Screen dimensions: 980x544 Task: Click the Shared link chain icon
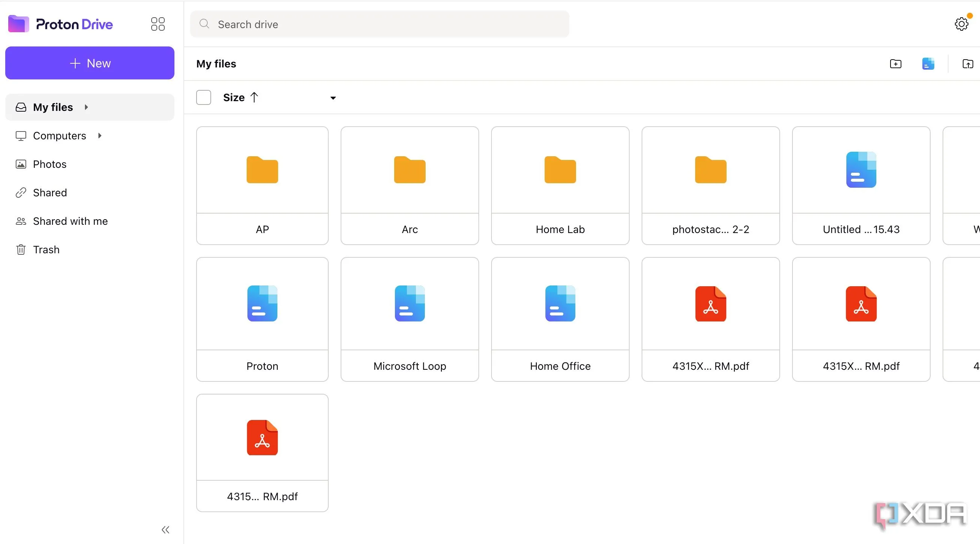coord(21,193)
